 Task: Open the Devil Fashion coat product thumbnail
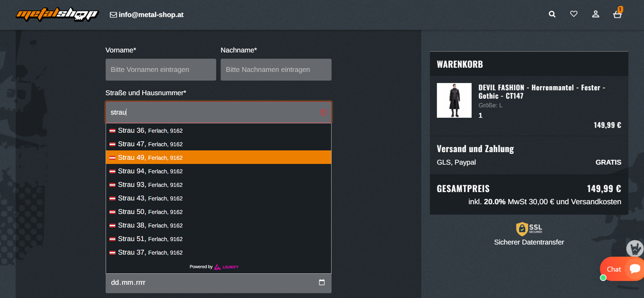454,100
